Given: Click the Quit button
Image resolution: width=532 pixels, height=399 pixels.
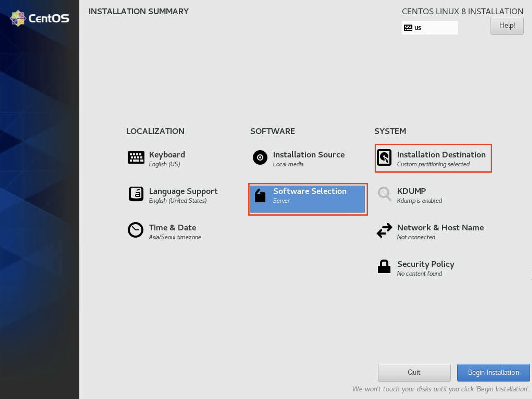Looking at the screenshot, I should click(x=414, y=372).
